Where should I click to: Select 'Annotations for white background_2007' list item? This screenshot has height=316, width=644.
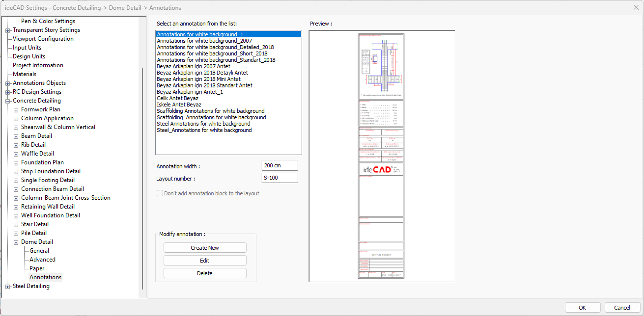tap(204, 41)
